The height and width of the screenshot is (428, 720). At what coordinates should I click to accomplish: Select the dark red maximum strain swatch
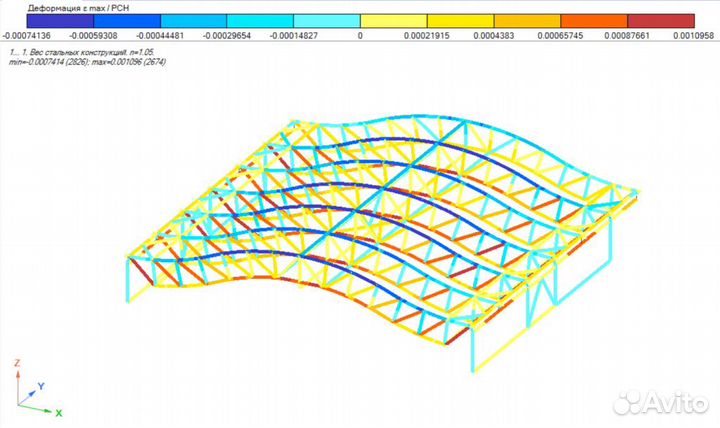660,20
